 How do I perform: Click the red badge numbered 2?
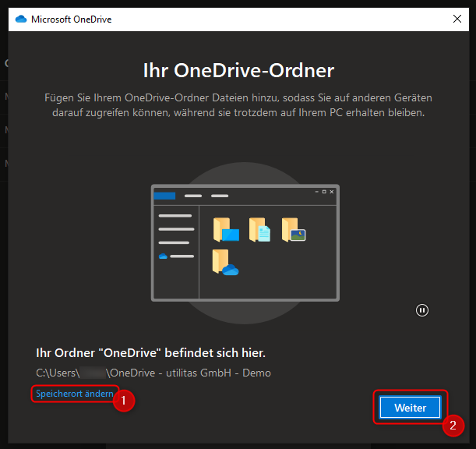453,426
